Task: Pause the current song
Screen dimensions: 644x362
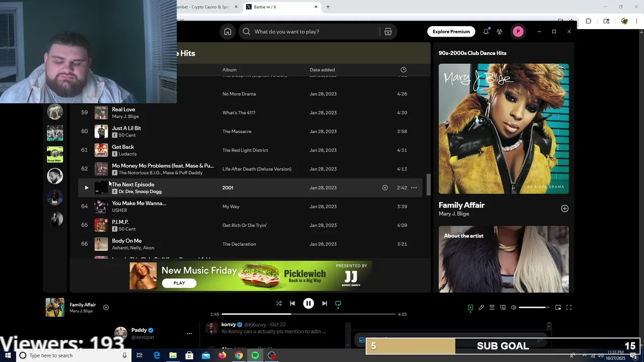Action: click(308, 303)
